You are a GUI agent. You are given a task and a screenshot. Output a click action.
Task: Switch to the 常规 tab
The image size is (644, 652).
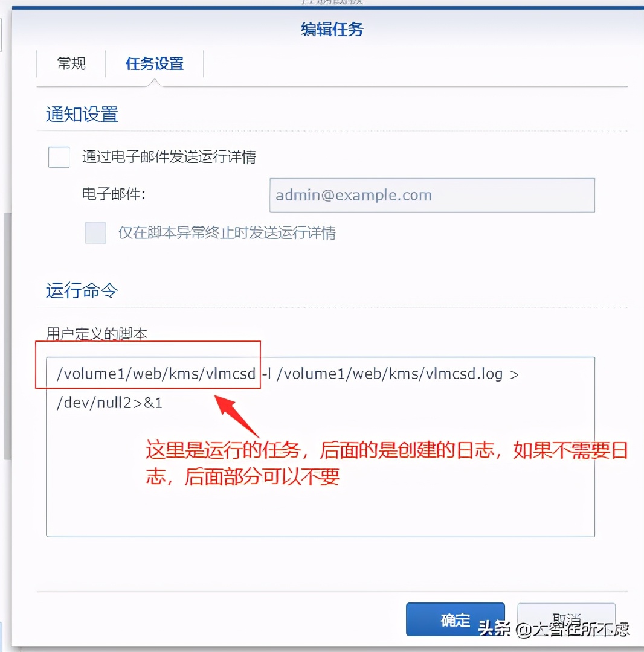tap(71, 63)
